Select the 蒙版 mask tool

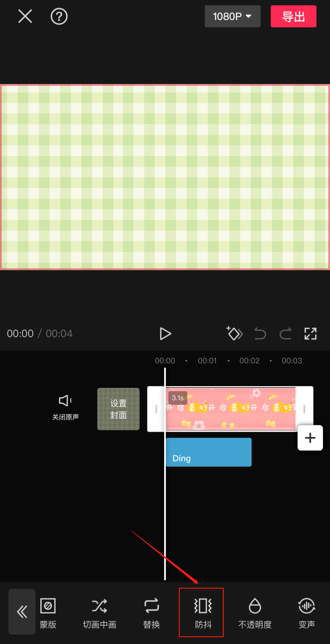48,613
